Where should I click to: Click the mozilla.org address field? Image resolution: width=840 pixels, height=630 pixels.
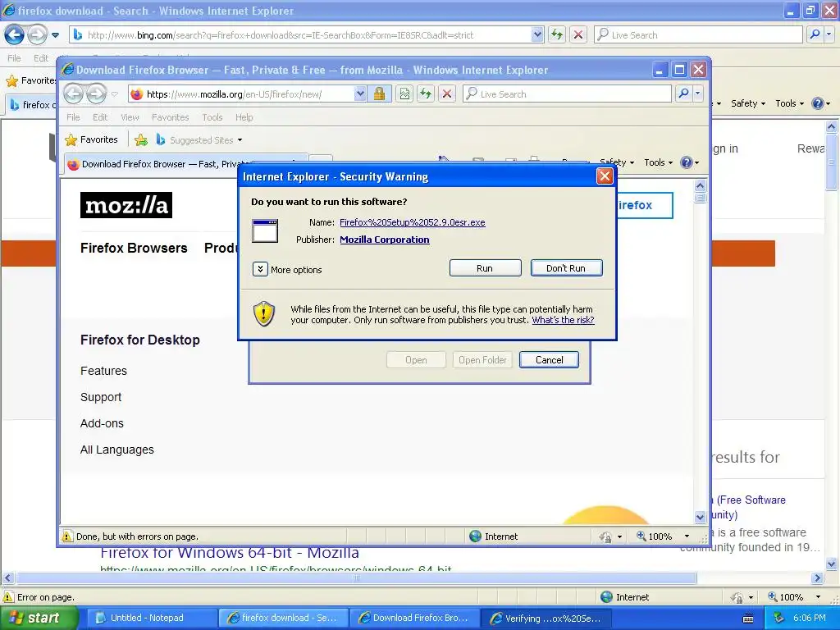(241, 94)
